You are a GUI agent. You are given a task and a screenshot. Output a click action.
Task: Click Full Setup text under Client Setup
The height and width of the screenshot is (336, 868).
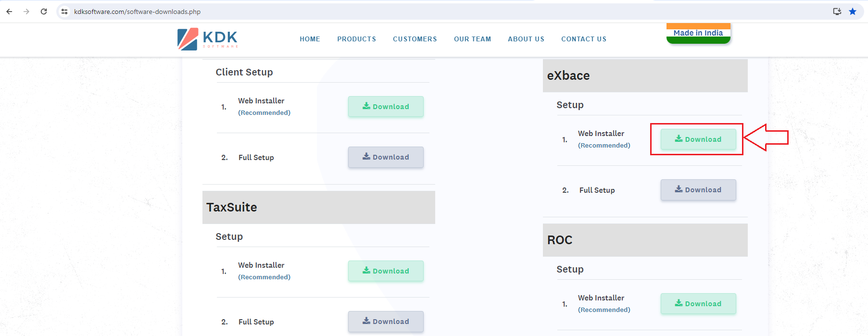[256, 157]
